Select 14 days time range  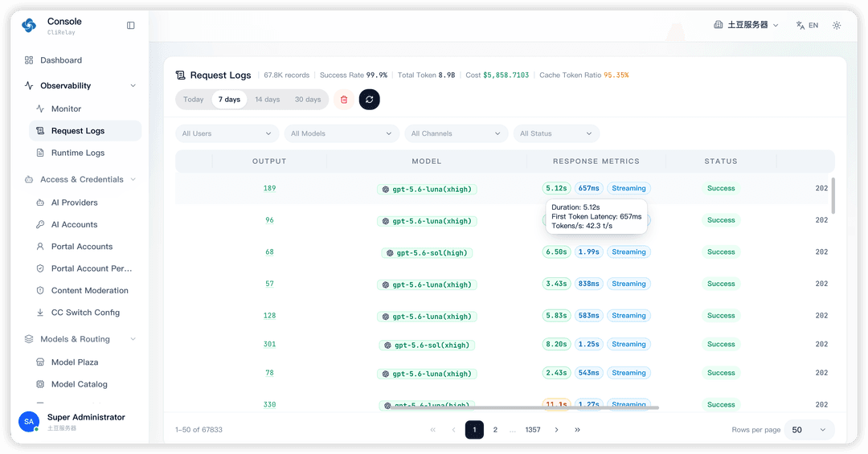[x=268, y=100]
